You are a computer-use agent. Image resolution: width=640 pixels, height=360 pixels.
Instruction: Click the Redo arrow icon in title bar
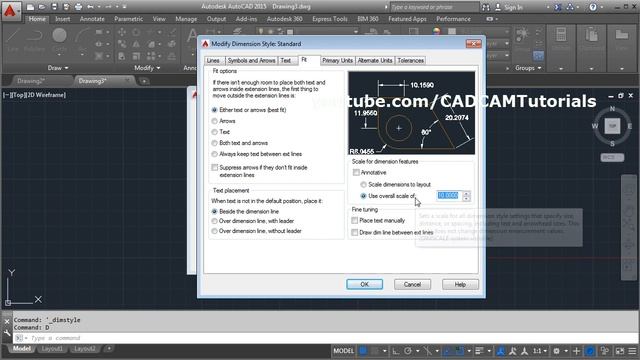(108, 7)
